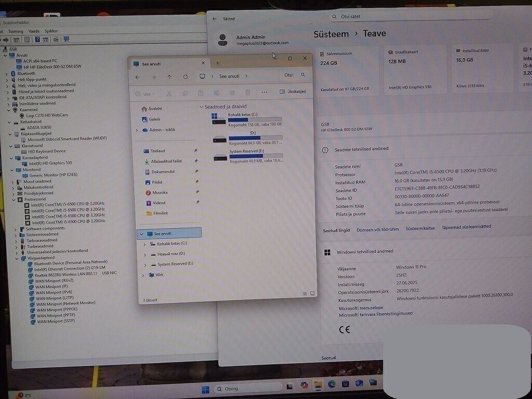532x399 pixels.
Task: Select Kohalik ketas (C:) drive icon
Action: pyautogui.click(x=218, y=119)
